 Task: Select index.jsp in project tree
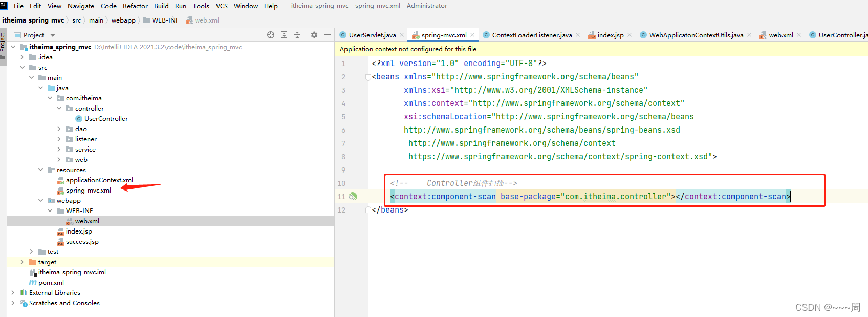(x=79, y=231)
